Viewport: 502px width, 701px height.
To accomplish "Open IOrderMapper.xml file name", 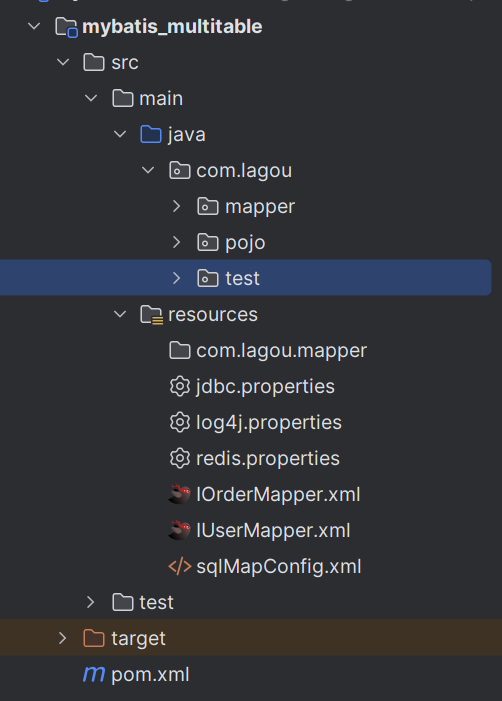I will pyautogui.click(x=278, y=495).
